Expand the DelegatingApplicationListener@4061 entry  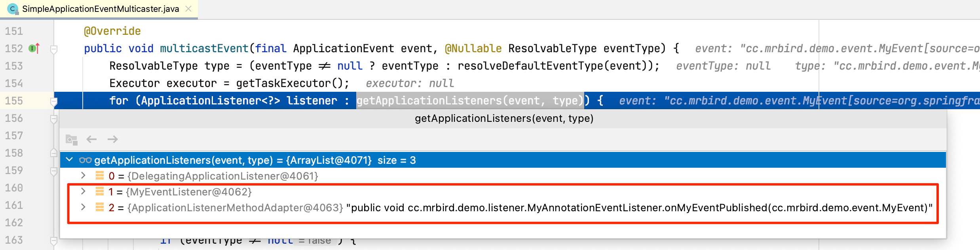coord(83,176)
